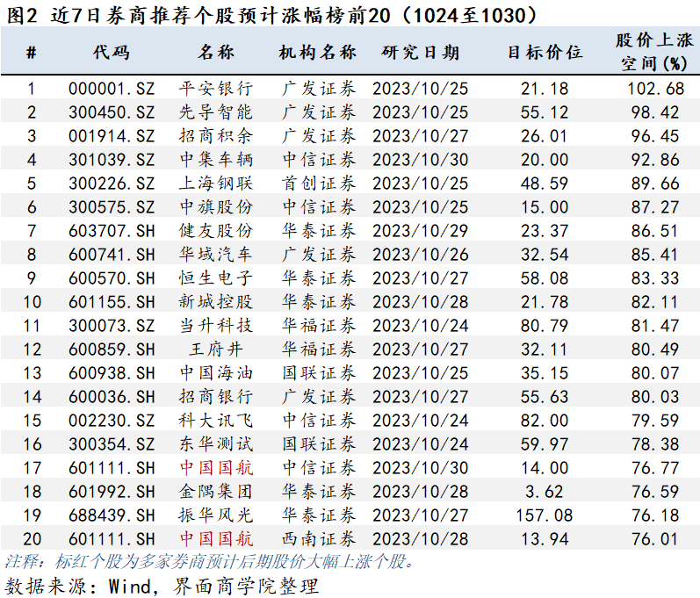Click the column header 股价上涨空间(%)

pyautogui.click(x=654, y=52)
